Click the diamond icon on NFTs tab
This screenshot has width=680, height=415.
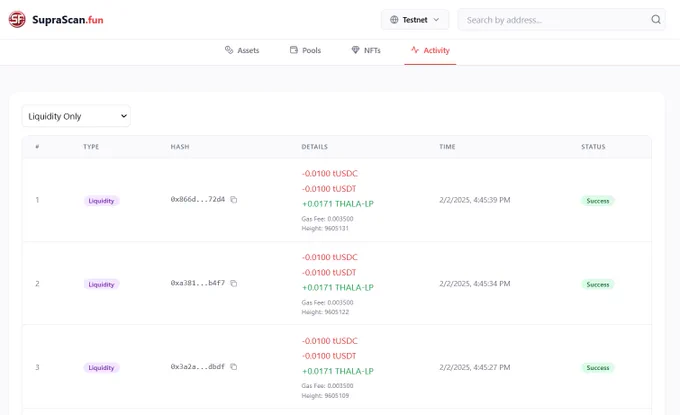point(355,50)
